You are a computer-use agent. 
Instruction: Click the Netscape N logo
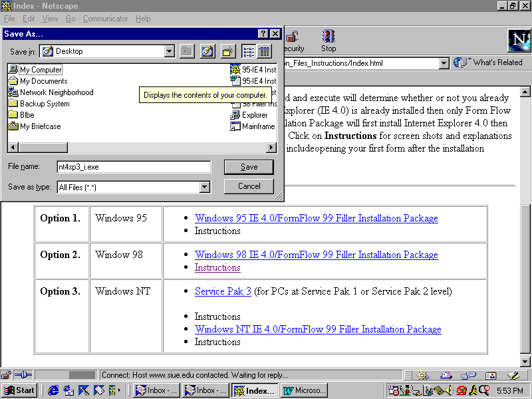519,41
